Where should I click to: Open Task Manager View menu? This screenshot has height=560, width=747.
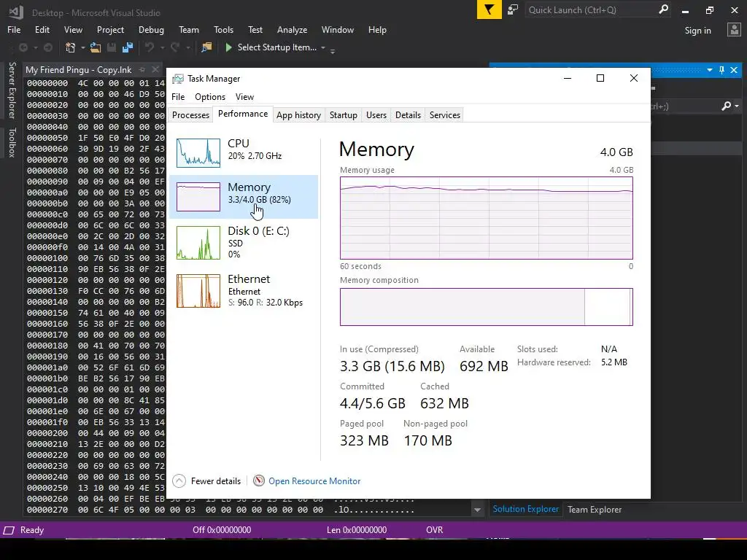click(244, 97)
